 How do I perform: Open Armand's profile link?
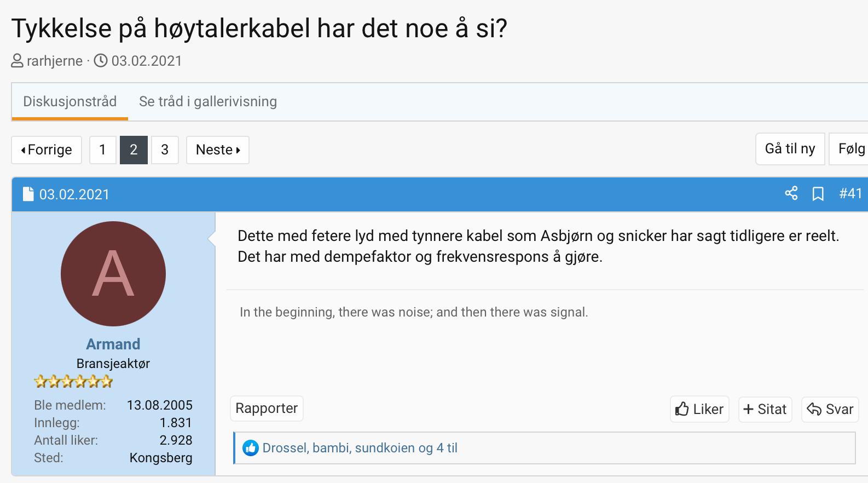coord(113,344)
